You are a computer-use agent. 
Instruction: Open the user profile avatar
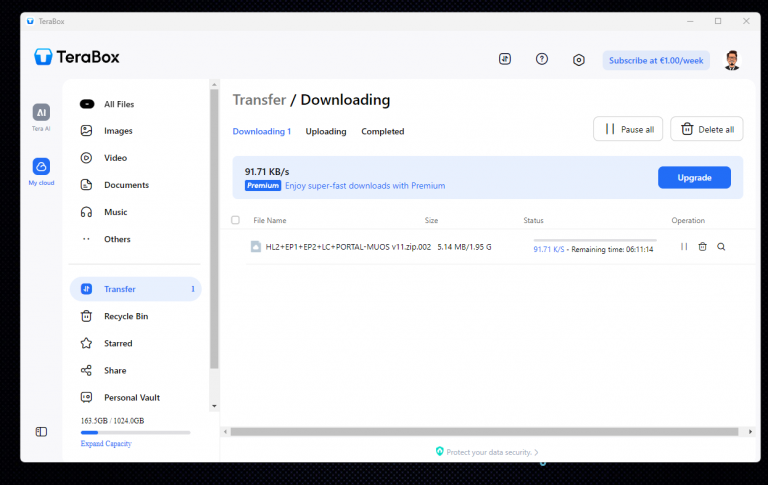pyautogui.click(x=732, y=60)
